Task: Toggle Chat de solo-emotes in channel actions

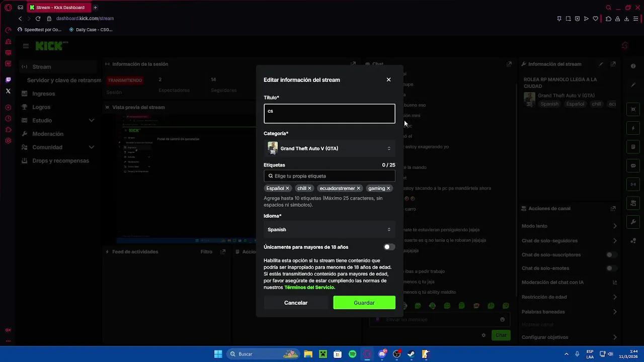Action: (x=611, y=268)
